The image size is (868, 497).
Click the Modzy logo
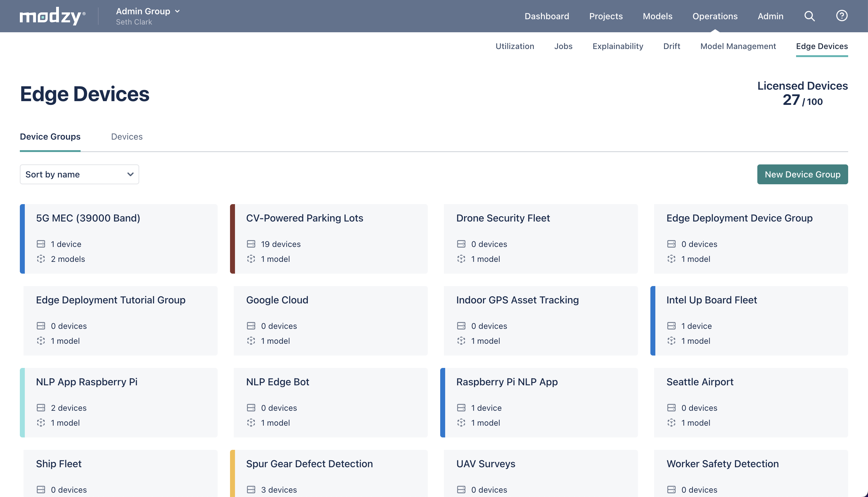(x=52, y=16)
